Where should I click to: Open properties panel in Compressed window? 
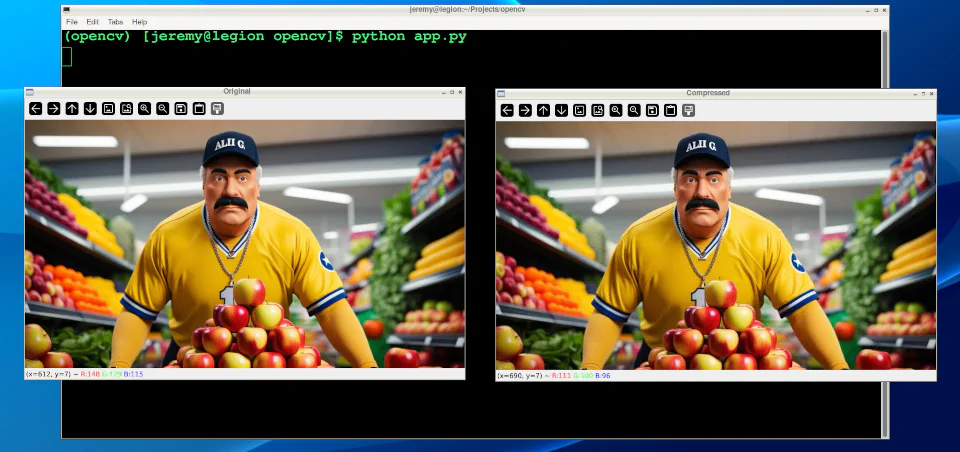point(688,110)
